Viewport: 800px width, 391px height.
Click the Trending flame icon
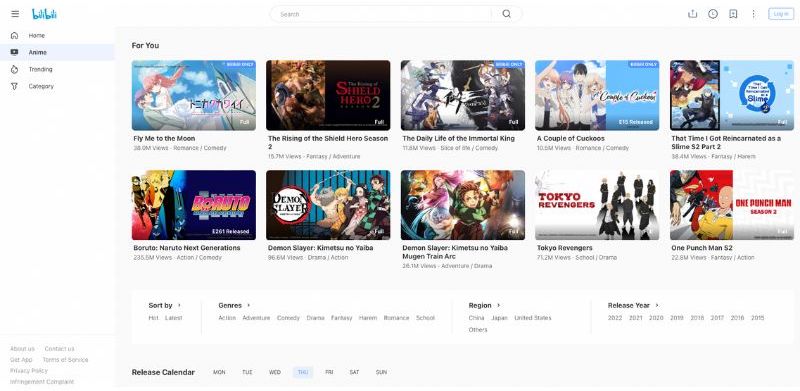(14, 69)
